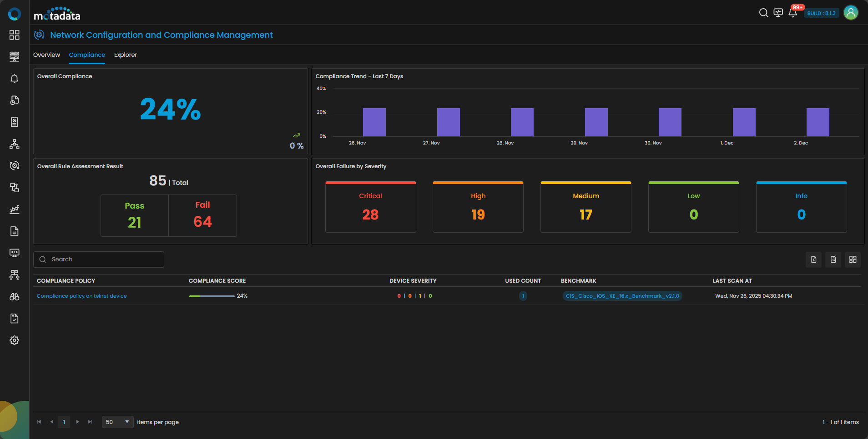This screenshot has width=868, height=439.
Task: Switch to the Overview tab
Action: coord(46,55)
